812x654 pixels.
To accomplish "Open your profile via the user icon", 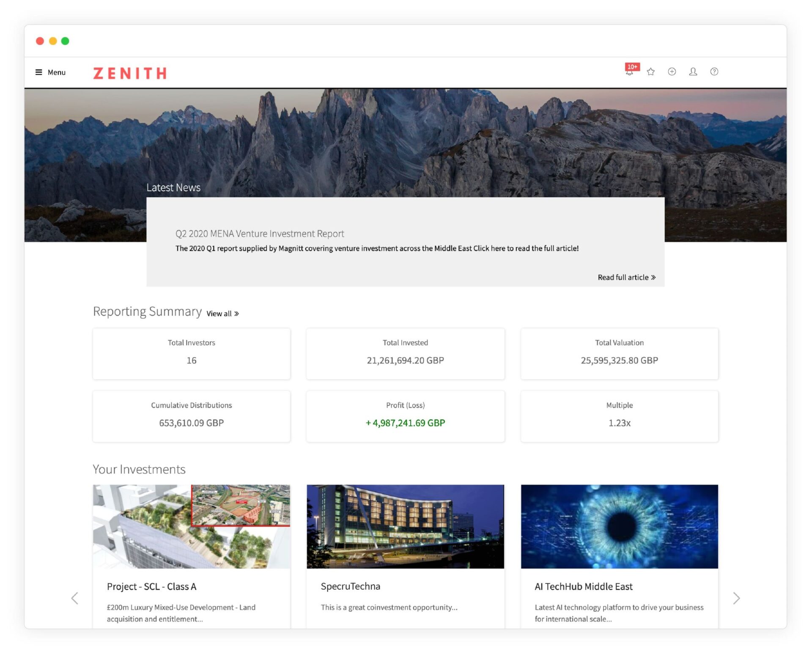I will 693,72.
